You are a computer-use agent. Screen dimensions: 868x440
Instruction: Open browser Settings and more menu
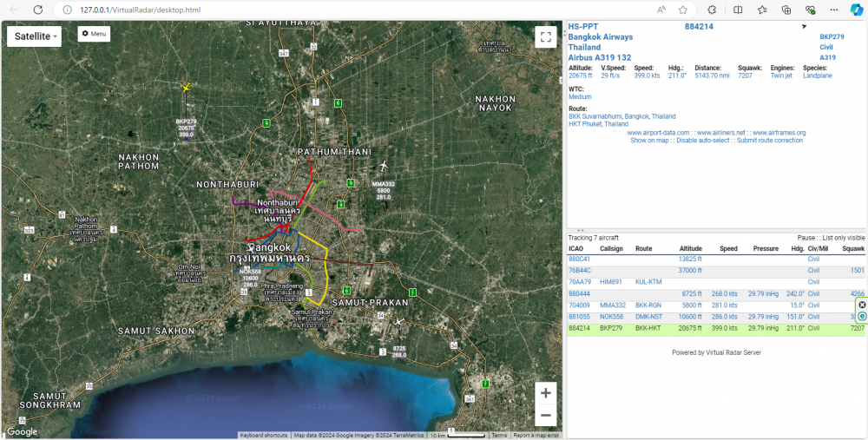point(832,9)
